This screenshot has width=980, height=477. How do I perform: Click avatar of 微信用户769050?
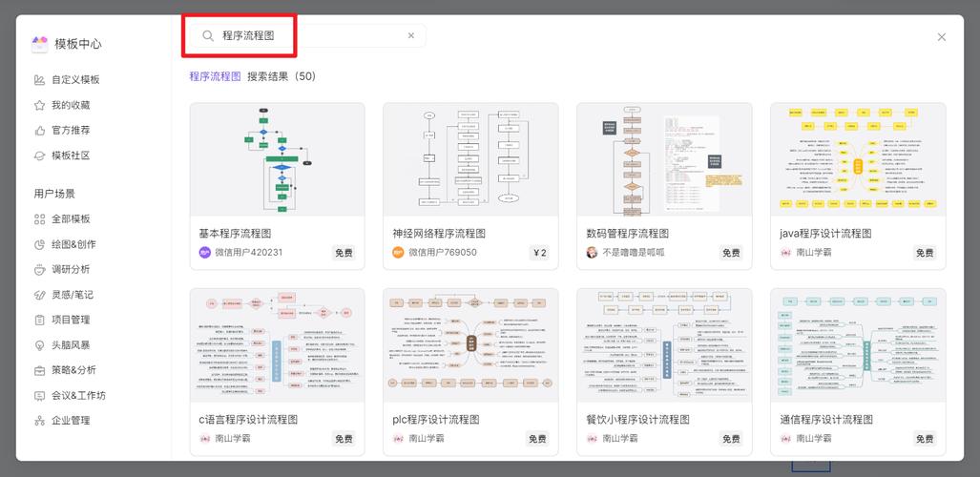tap(399, 253)
